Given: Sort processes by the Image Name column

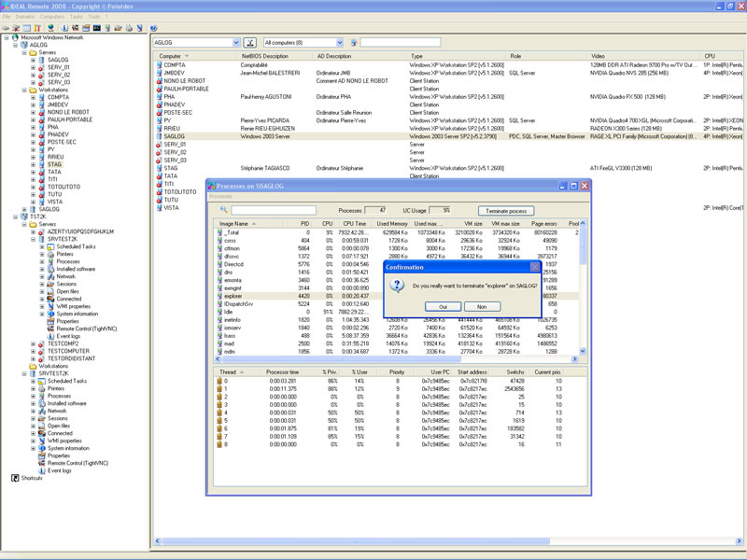Looking at the screenshot, I should tap(248, 223).
